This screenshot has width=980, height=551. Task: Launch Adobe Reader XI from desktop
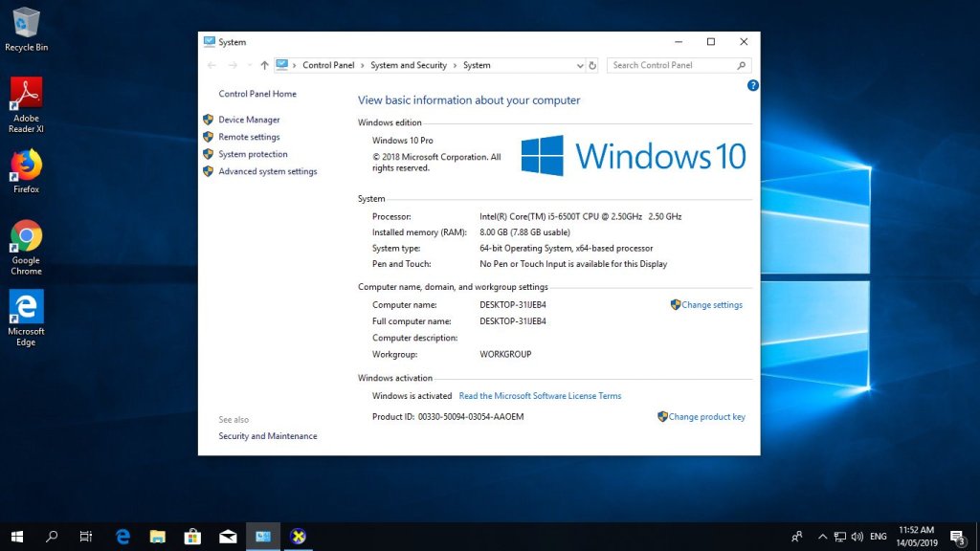coord(26,105)
